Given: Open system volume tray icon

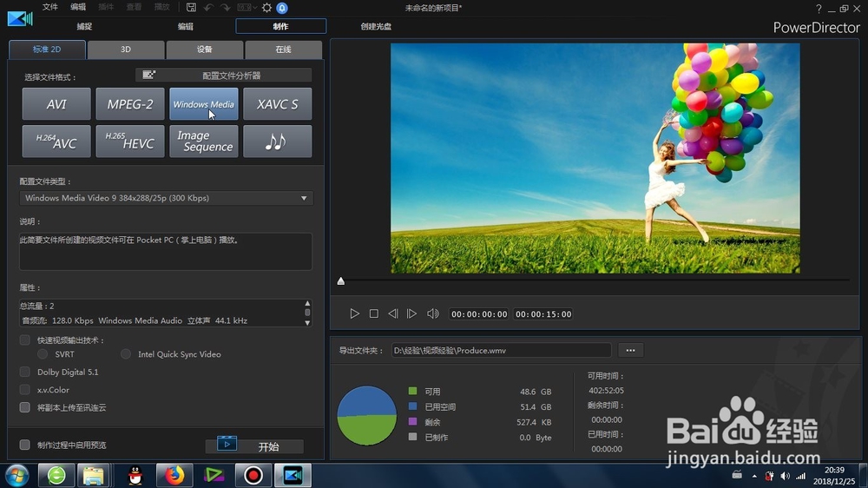Looking at the screenshot, I should tap(785, 476).
